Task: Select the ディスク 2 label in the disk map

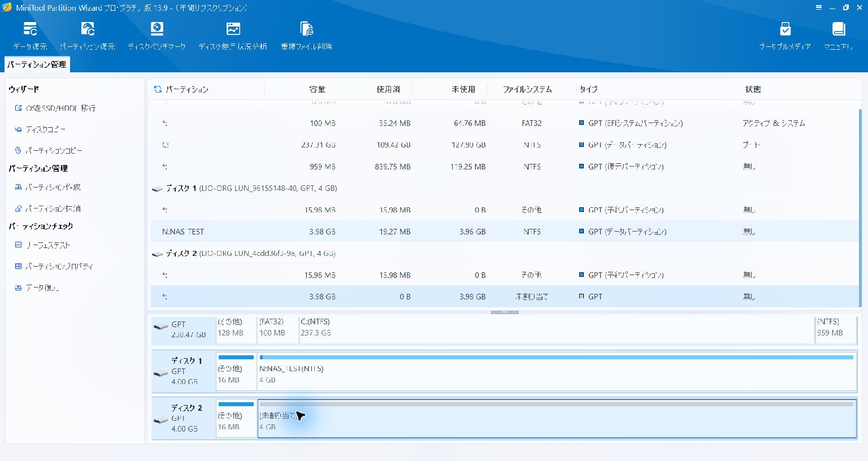Action: coord(184,418)
